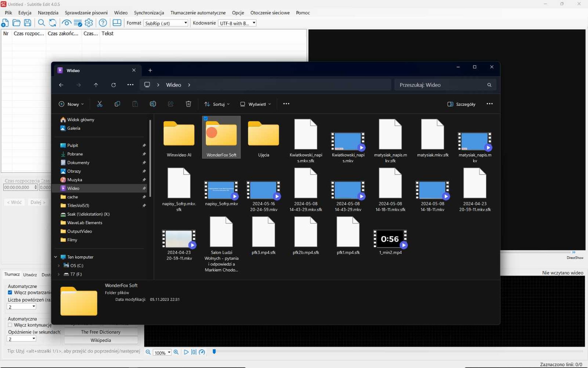
Task: Click the Refresh icon in Explorer navigation bar
Action: (114, 85)
